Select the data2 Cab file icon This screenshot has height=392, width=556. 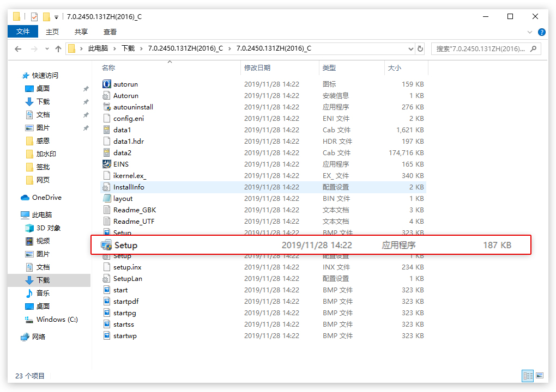tap(107, 152)
